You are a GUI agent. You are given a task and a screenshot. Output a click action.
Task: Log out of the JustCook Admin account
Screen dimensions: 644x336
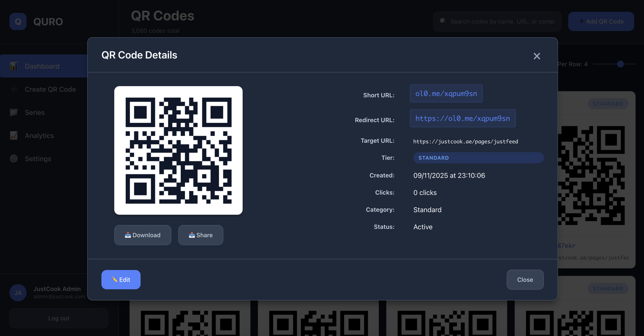click(x=58, y=318)
